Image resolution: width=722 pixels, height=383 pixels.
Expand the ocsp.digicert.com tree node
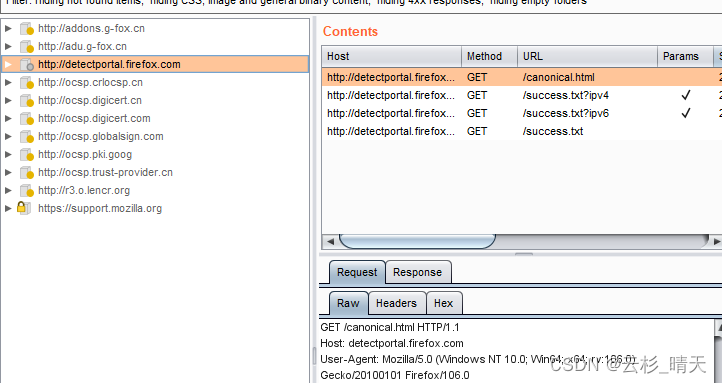(x=8, y=118)
